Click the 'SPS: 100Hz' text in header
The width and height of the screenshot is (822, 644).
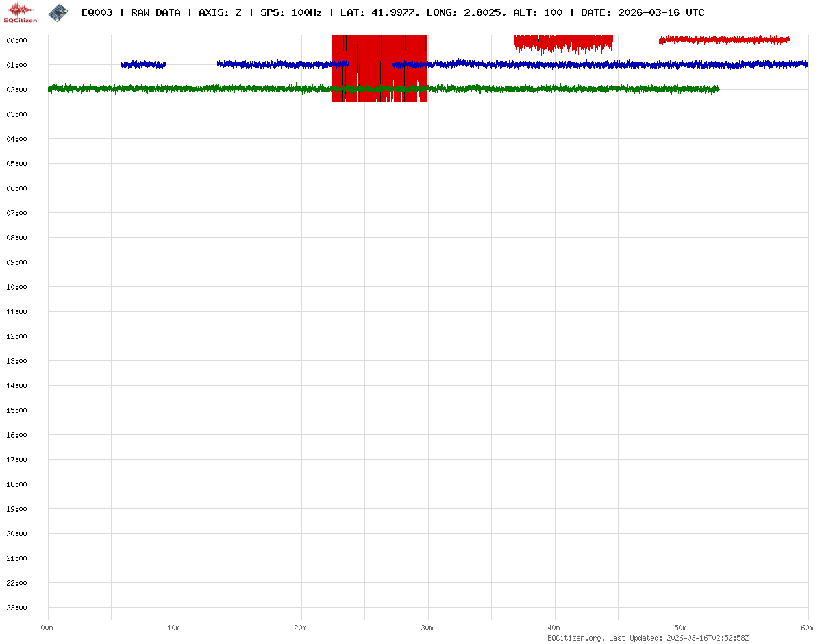click(x=291, y=12)
